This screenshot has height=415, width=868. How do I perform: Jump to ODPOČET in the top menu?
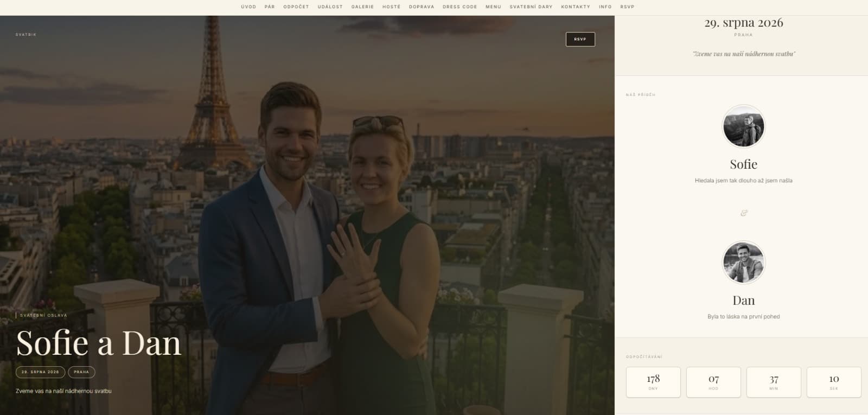click(x=296, y=7)
